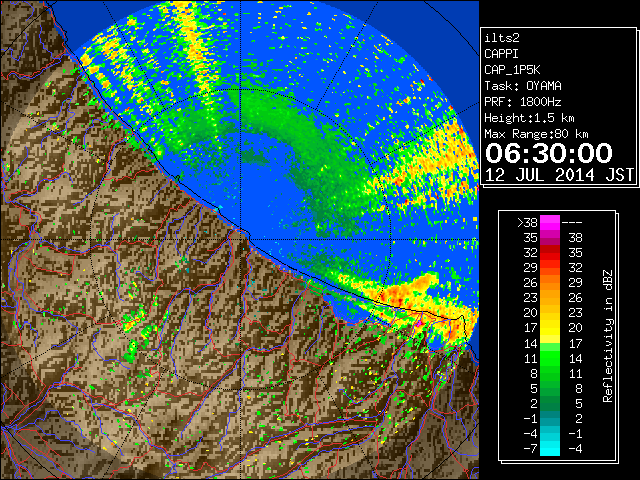Click the '-7' legend label
This screenshot has width=640, height=480.
pyautogui.click(x=530, y=448)
